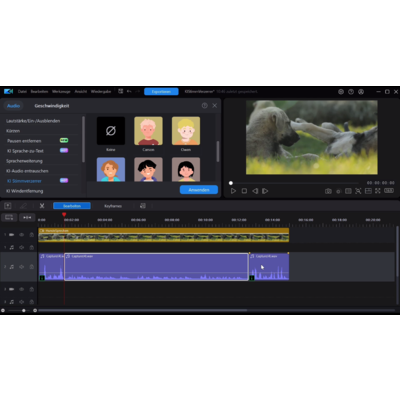Lock audio track 2
This screenshot has width=400, height=400.
coord(31,267)
